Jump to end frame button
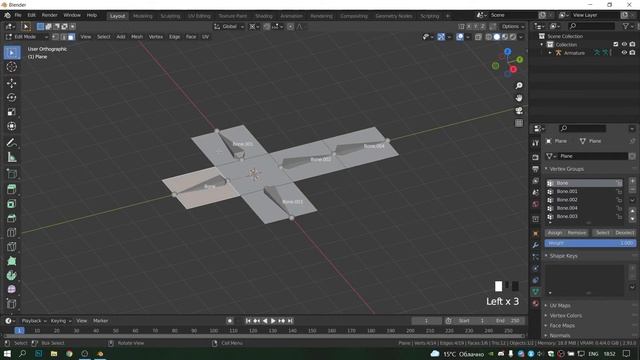 290,321
